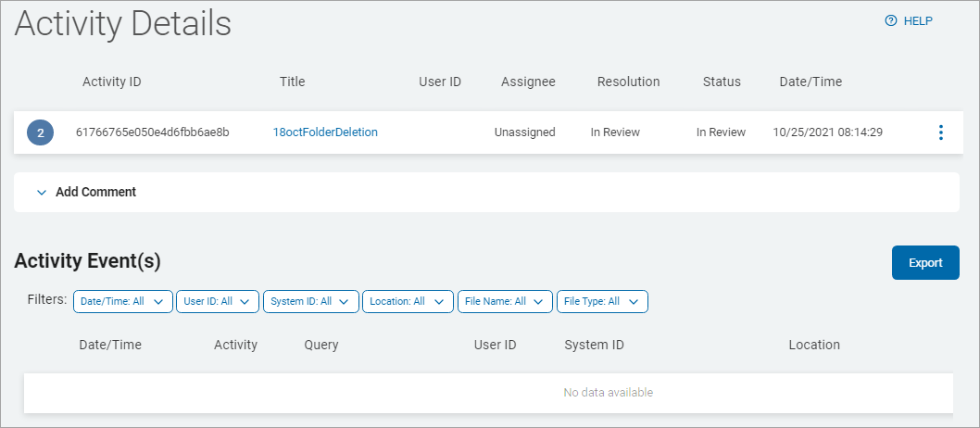Image resolution: width=980 pixels, height=428 pixels.
Task: Open the Location filter dropdown
Action: (408, 301)
